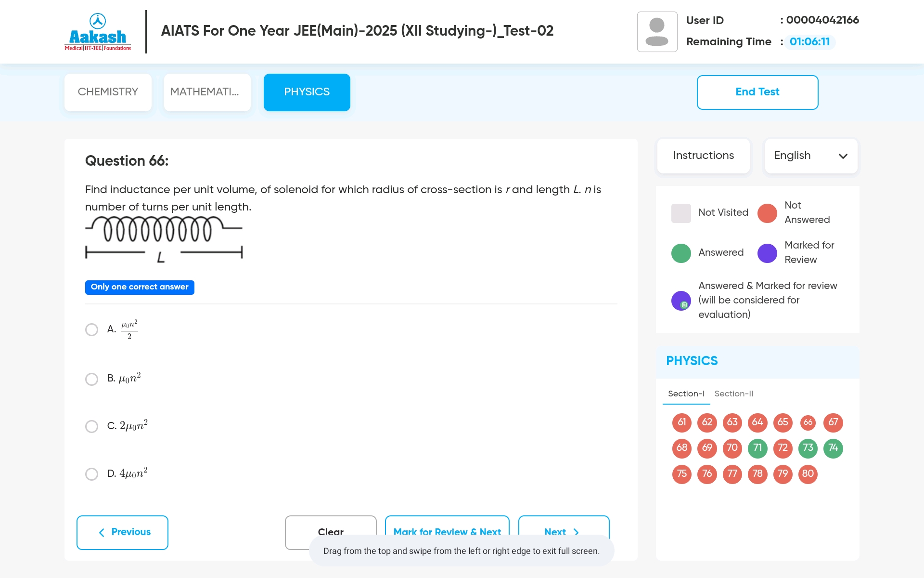Open question 62 in palette
Image resolution: width=924 pixels, height=578 pixels.
pos(707,422)
